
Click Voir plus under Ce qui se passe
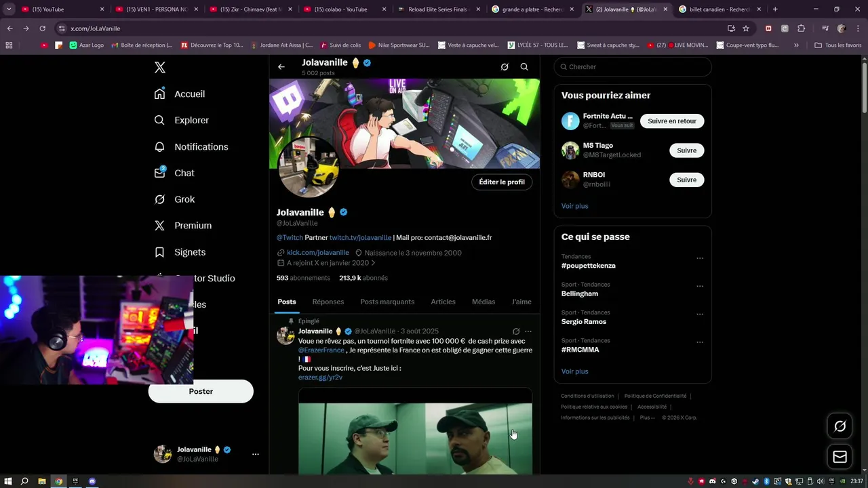point(575,371)
